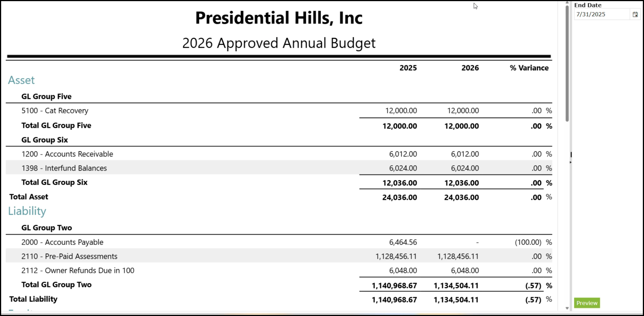
Task: Click the scrollbar down arrow
Action: click(x=567, y=308)
